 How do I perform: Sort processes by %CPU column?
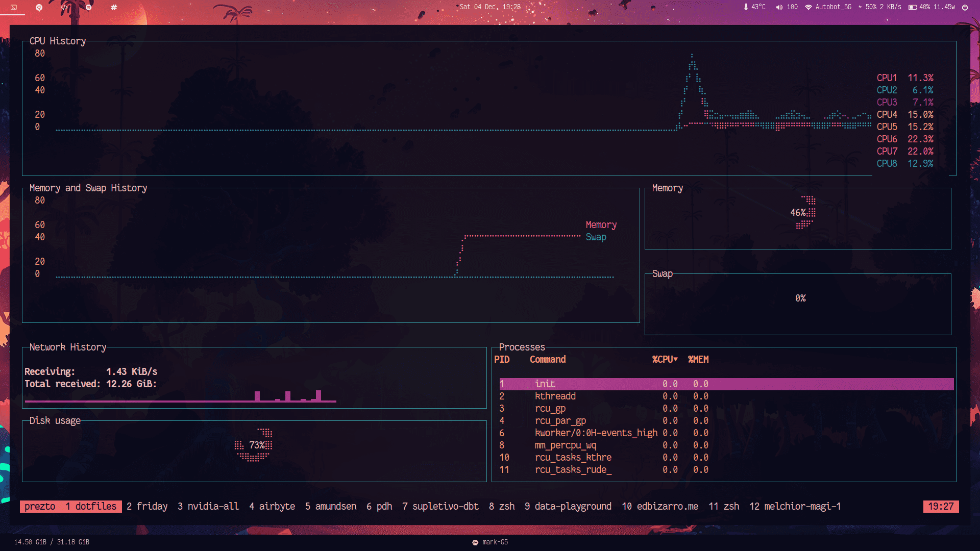665,360
